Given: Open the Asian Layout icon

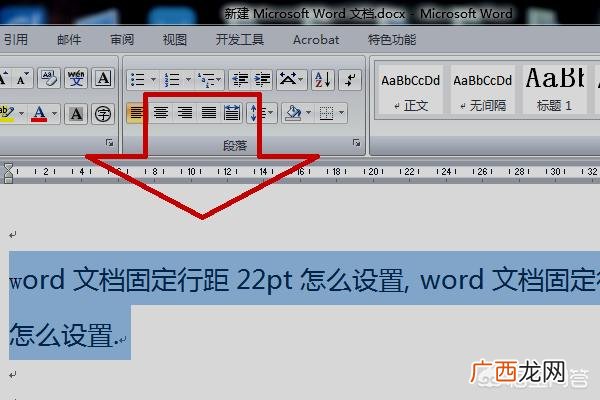Looking at the screenshot, I should coord(288,80).
